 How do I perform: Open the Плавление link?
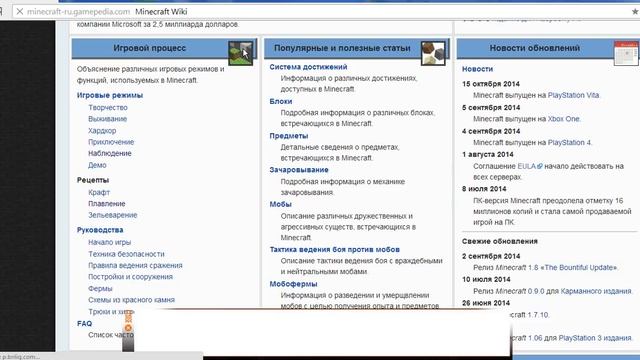(107, 204)
